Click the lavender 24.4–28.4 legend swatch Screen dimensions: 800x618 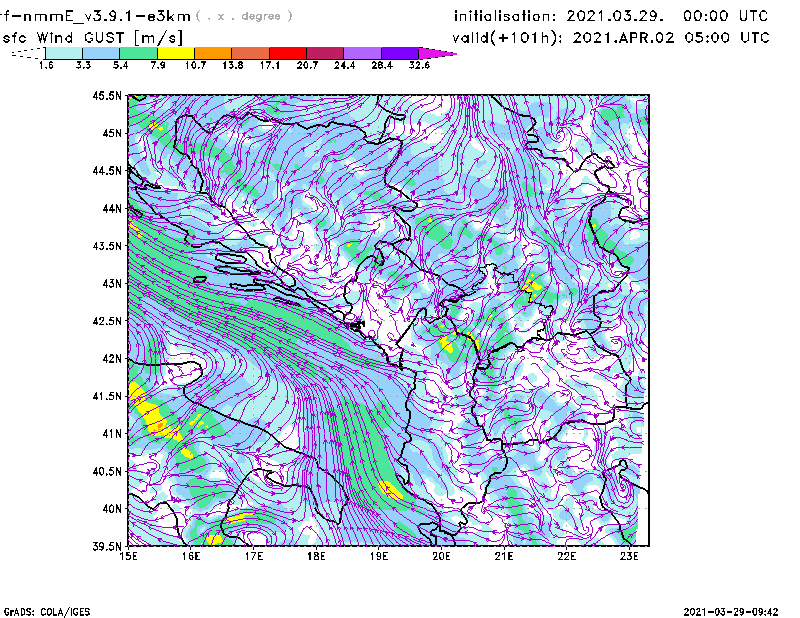(x=363, y=53)
